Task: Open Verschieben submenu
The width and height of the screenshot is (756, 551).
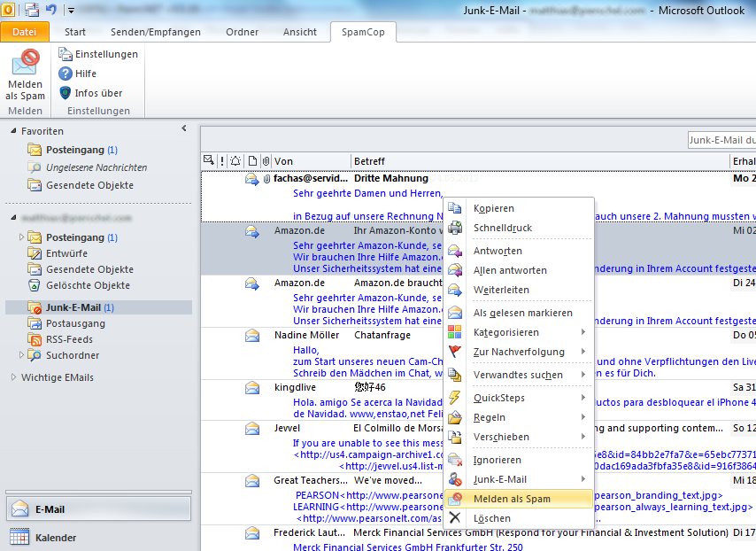Action: point(518,437)
